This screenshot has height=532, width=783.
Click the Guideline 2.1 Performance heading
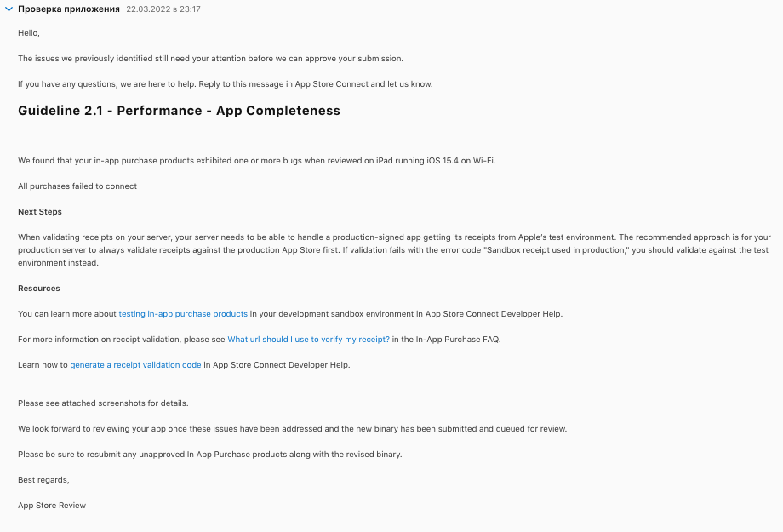coord(179,111)
